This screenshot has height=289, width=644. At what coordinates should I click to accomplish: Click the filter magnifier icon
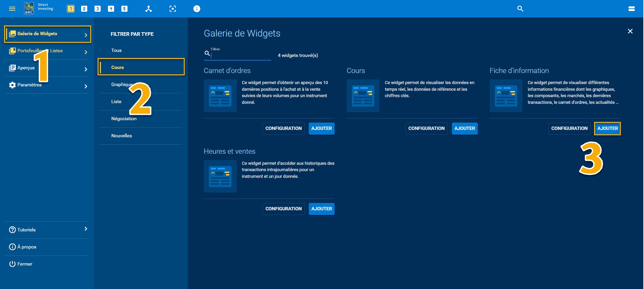pos(207,53)
